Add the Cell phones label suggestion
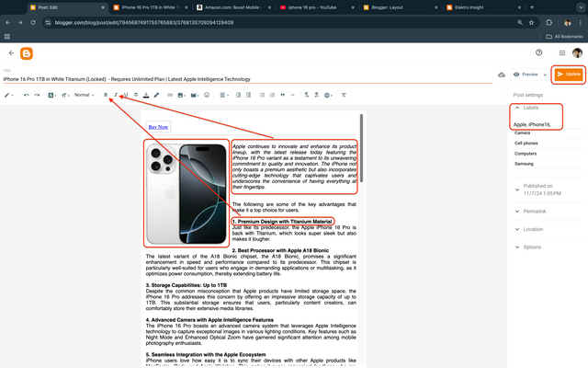 526,144
